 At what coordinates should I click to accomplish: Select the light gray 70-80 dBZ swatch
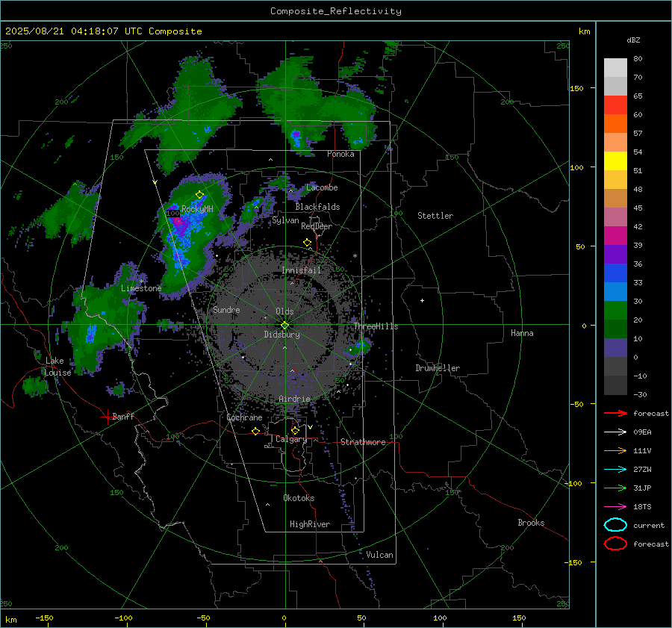pyautogui.click(x=615, y=68)
